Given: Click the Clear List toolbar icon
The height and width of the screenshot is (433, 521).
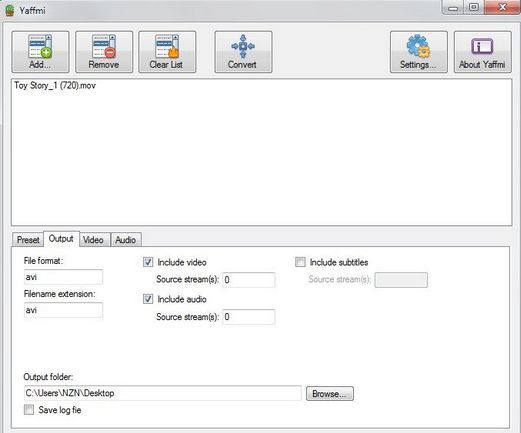Looking at the screenshot, I should tap(167, 46).
